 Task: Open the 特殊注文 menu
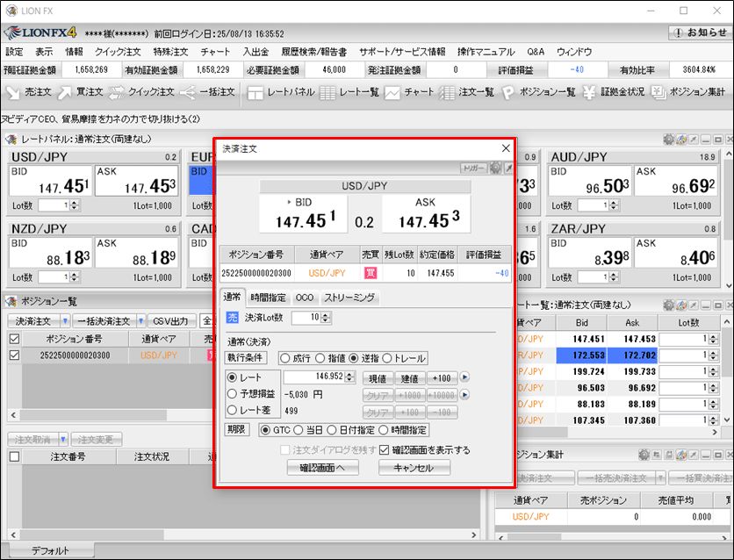[170, 52]
